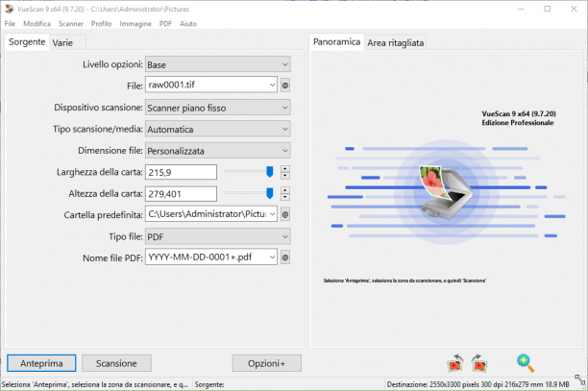Click the rotate left image icon
This screenshot has width=588, height=391.
(x=455, y=363)
